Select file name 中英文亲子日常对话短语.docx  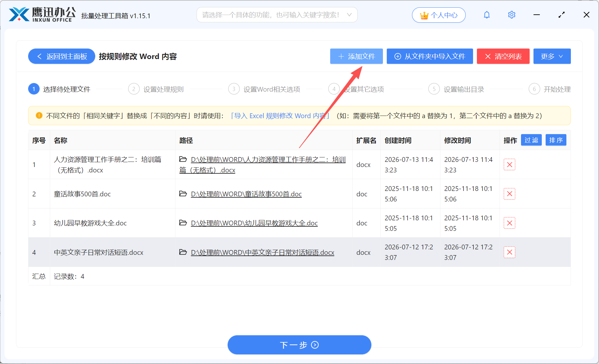point(98,252)
